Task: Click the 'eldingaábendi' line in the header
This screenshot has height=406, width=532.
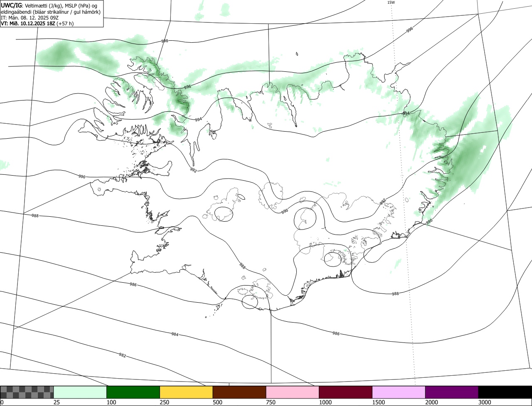Action: point(51,12)
